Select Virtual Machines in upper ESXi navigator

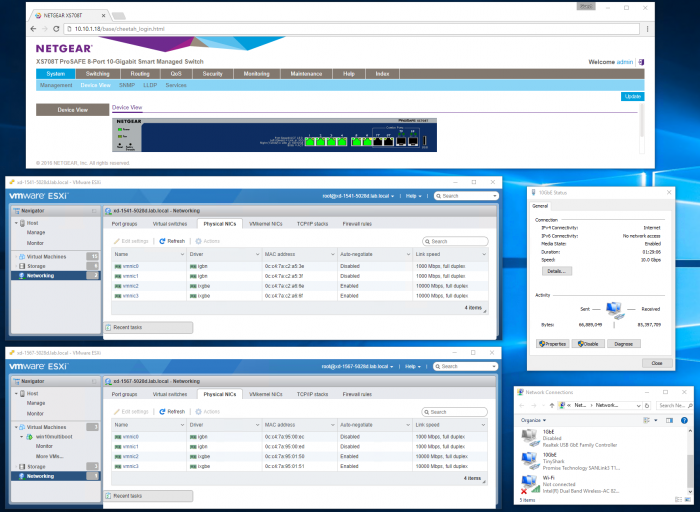tap(46, 257)
